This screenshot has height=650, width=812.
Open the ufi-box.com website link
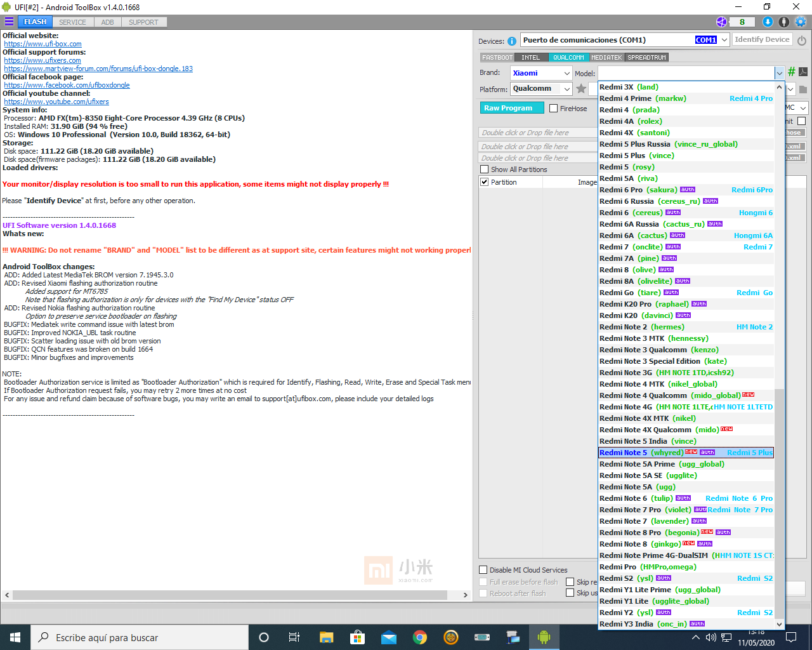[x=43, y=44]
